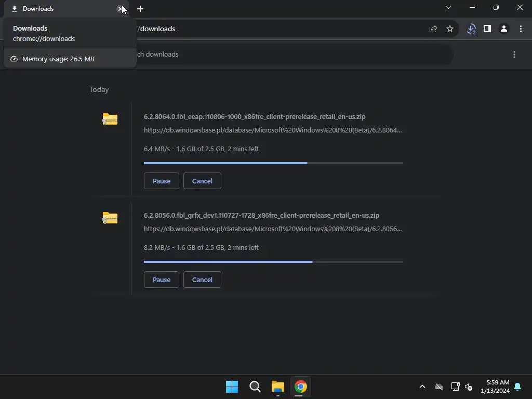This screenshot has height=399, width=532.
Task: Cancel the 6.2.8064.0 download
Action: click(202, 181)
